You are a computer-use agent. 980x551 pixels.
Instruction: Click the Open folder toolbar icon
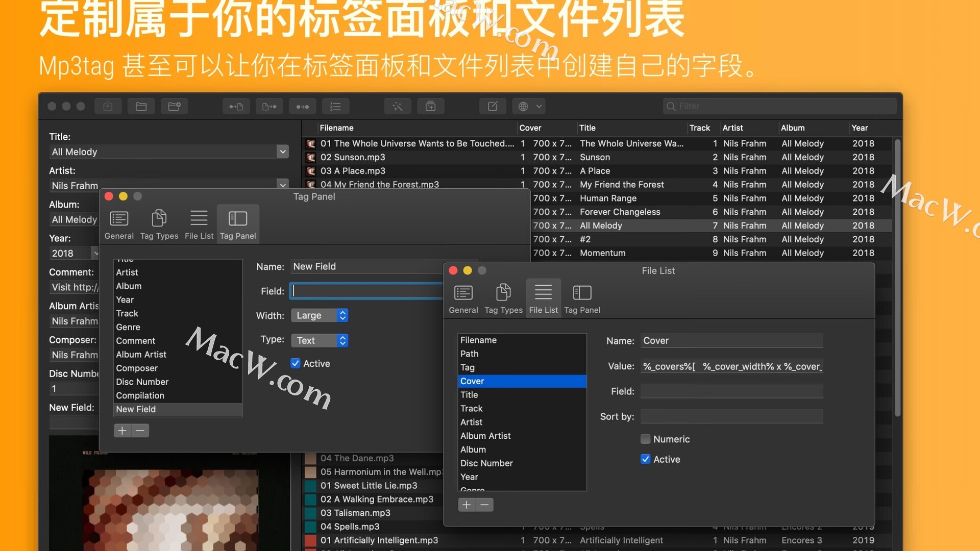(141, 106)
